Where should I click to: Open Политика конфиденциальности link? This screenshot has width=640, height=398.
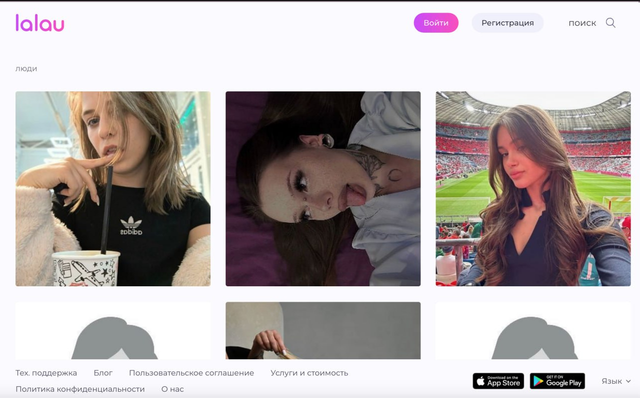[x=80, y=389]
